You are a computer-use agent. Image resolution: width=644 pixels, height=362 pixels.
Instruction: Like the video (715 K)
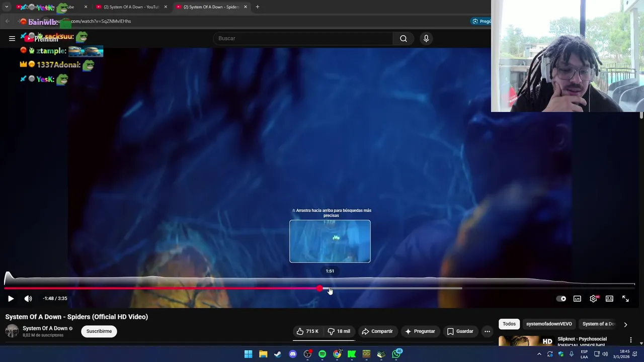click(308, 331)
